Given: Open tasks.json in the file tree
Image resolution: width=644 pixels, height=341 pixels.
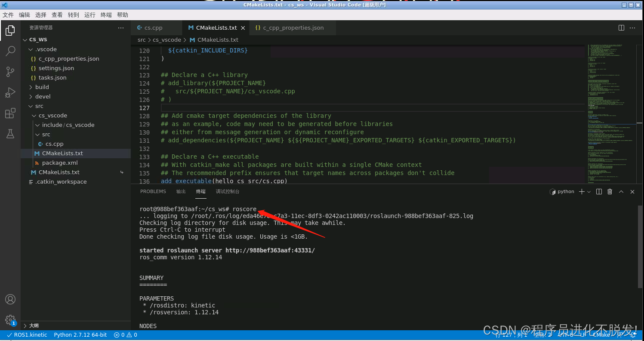Looking at the screenshot, I should pyautogui.click(x=76, y=77).
